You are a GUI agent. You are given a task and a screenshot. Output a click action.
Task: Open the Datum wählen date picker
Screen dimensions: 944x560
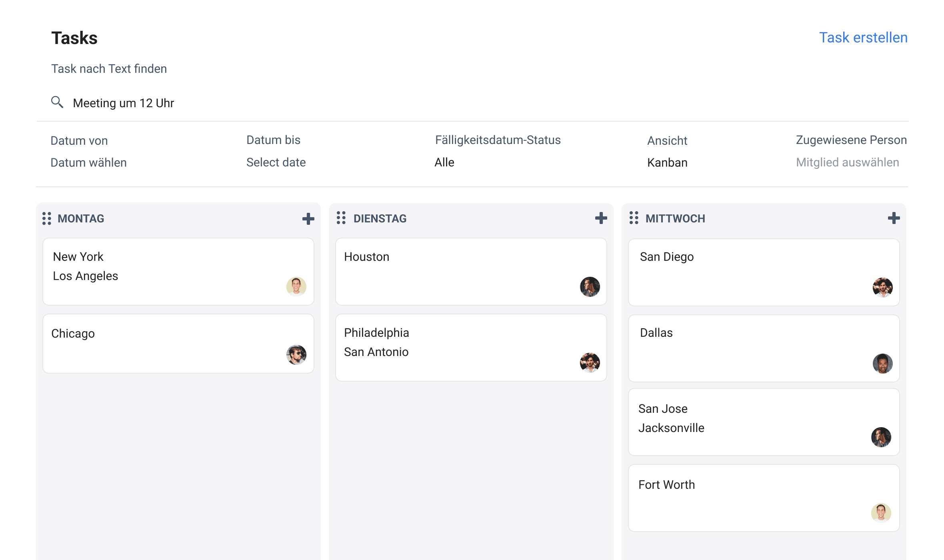pos(89,162)
